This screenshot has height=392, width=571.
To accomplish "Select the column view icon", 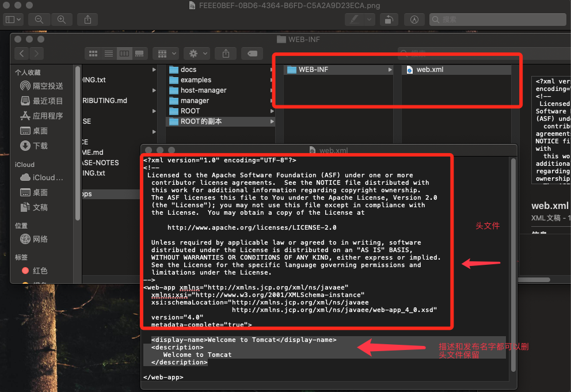I will (x=124, y=53).
